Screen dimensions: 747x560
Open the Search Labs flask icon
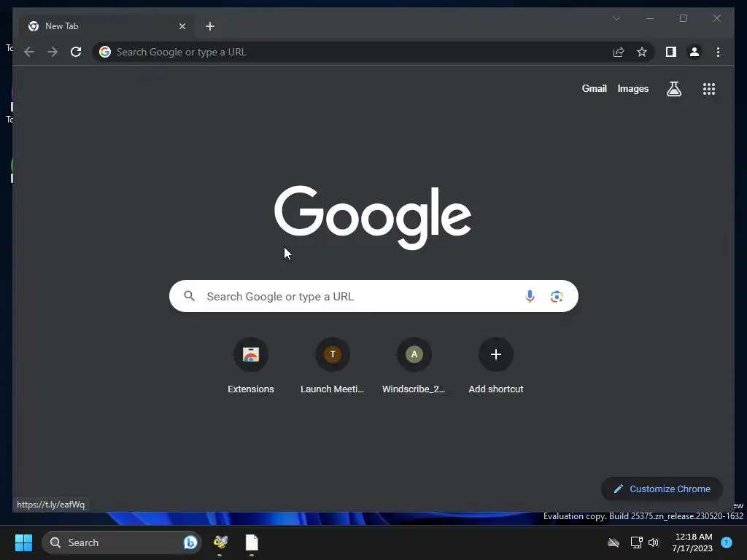coord(673,88)
